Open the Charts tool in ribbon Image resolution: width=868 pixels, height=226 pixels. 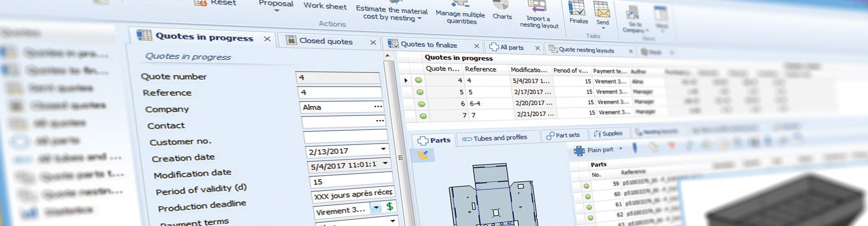click(501, 10)
